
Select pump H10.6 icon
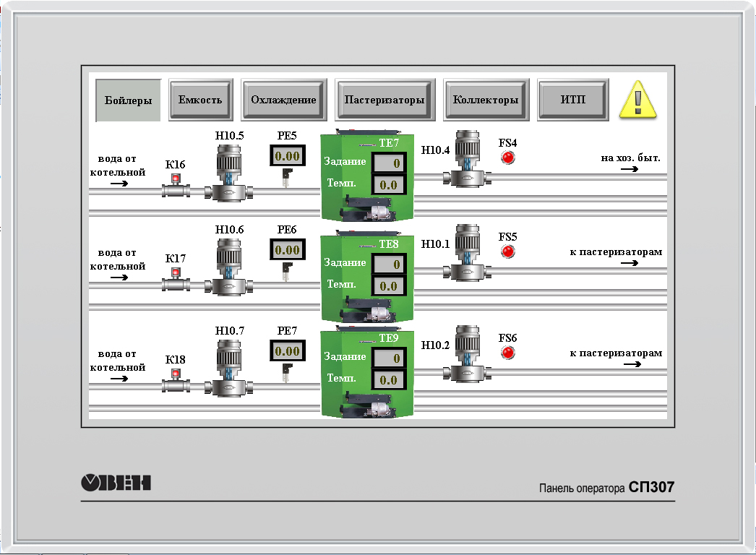229,267
